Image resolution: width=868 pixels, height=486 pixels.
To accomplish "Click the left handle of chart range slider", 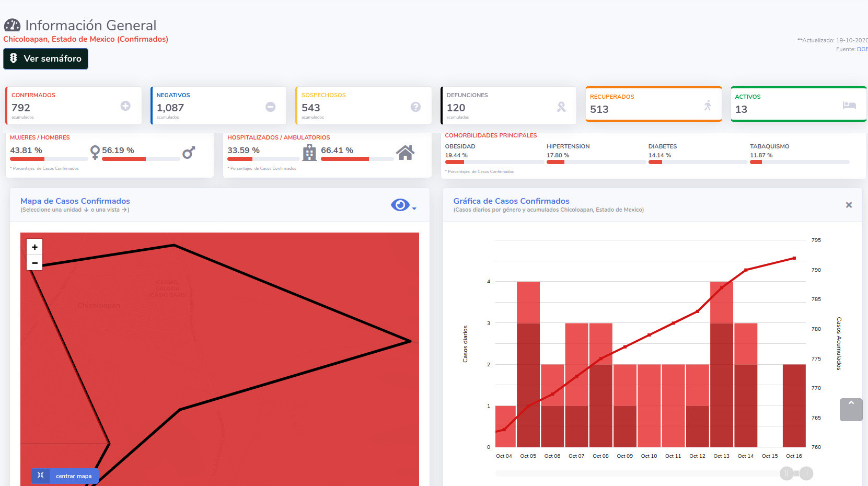I will tap(786, 473).
